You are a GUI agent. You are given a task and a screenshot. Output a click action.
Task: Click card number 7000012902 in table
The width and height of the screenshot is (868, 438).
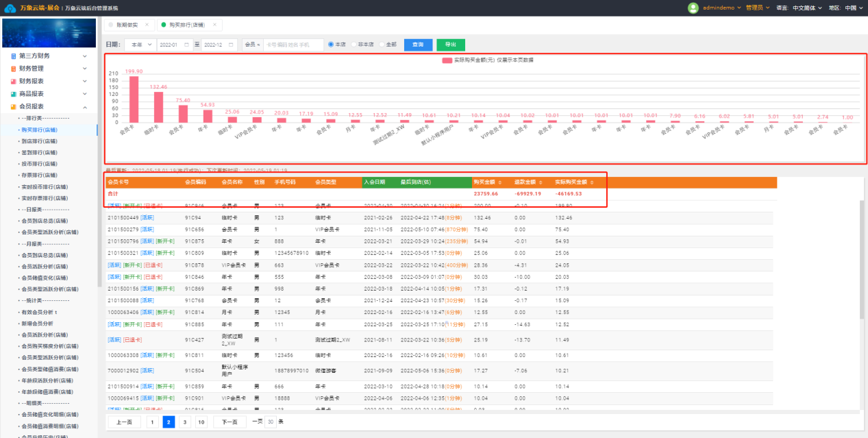(123, 370)
